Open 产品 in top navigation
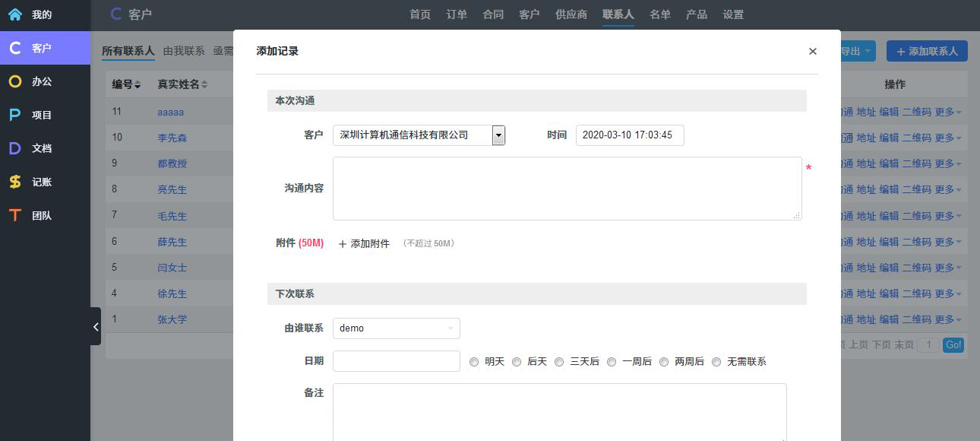This screenshot has height=441, width=980. point(697,14)
